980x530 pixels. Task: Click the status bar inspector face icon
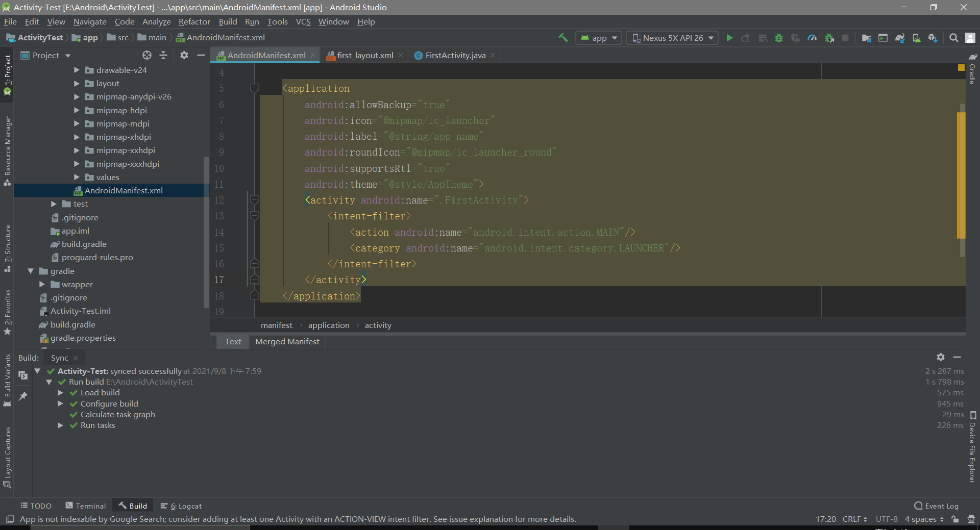point(971,519)
